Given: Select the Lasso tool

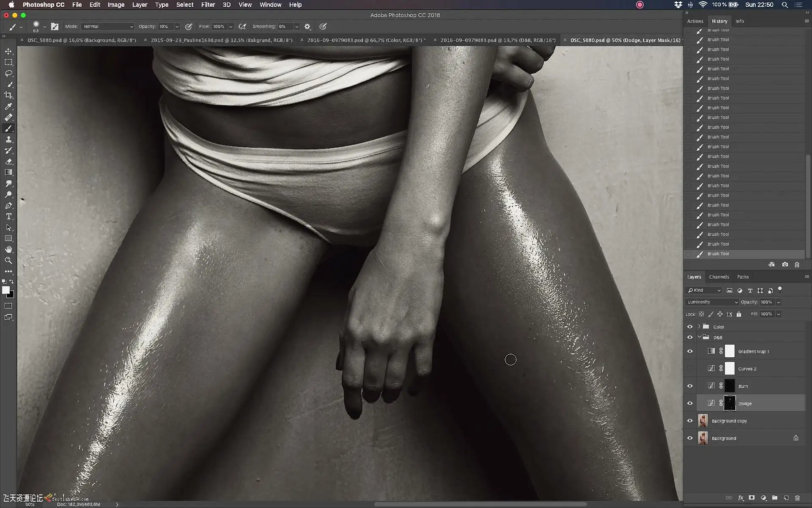Looking at the screenshot, I should (x=8, y=73).
